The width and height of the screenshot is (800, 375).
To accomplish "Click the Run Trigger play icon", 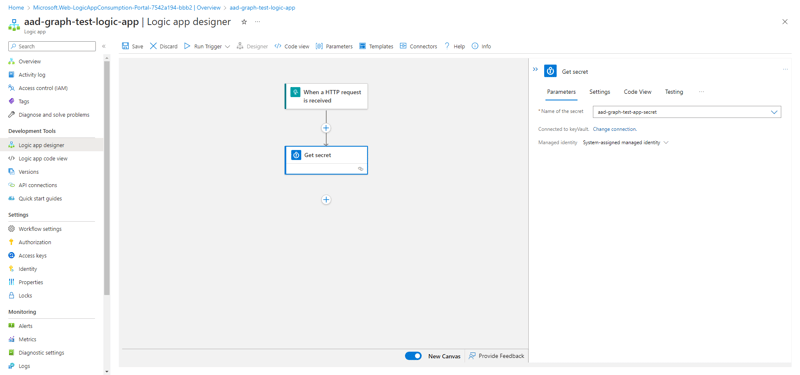I will tap(187, 46).
